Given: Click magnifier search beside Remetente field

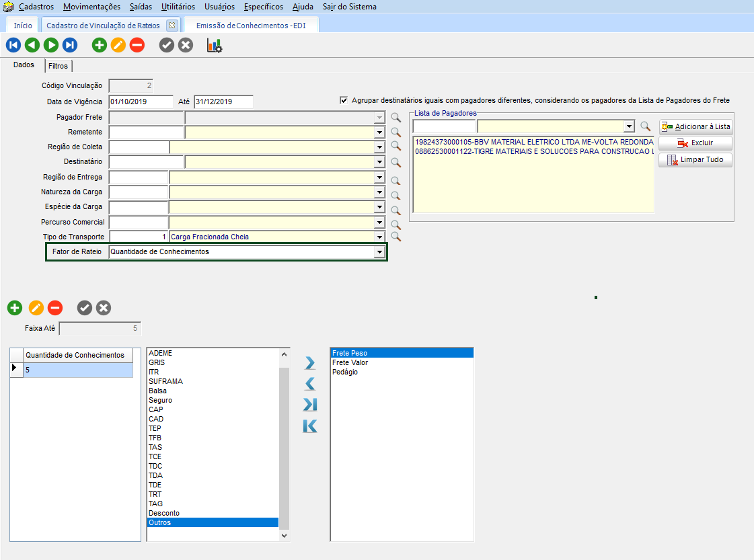Looking at the screenshot, I should [395, 132].
